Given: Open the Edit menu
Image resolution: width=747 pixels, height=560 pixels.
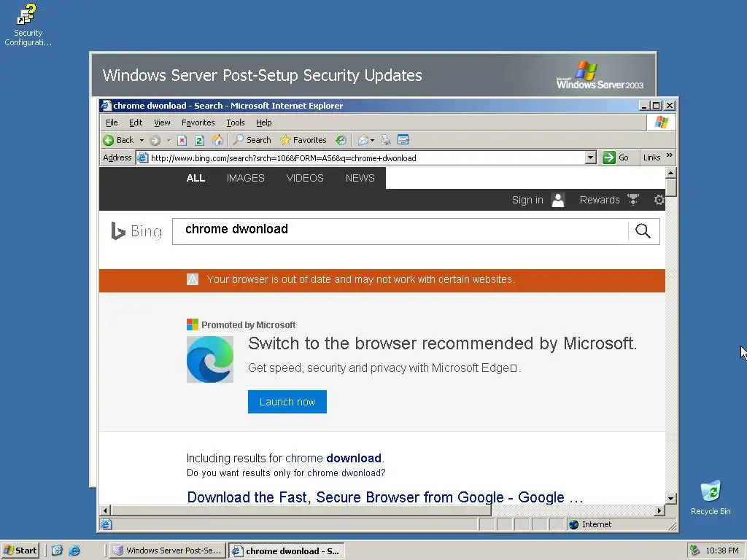Looking at the screenshot, I should click(x=136, y=122).
